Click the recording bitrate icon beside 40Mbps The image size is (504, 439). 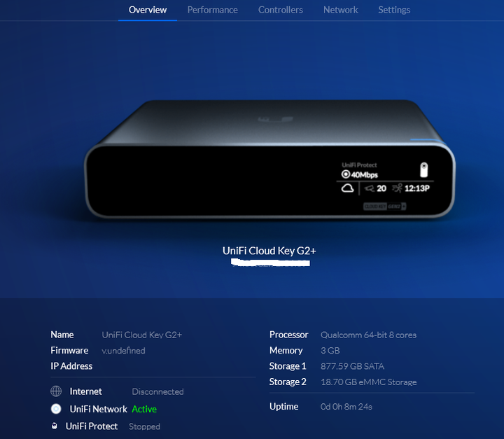click(345, 174)
